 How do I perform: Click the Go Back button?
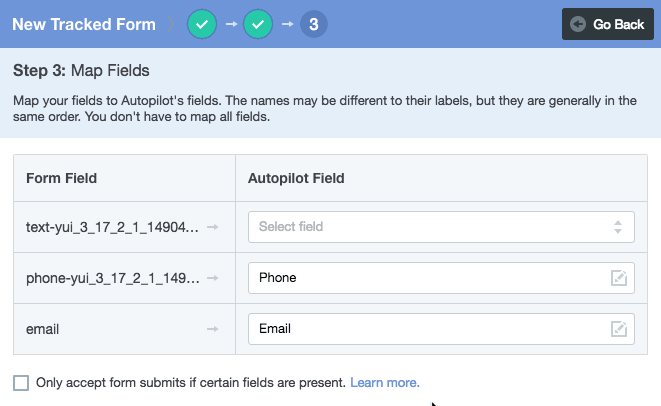tap(607, 24)
